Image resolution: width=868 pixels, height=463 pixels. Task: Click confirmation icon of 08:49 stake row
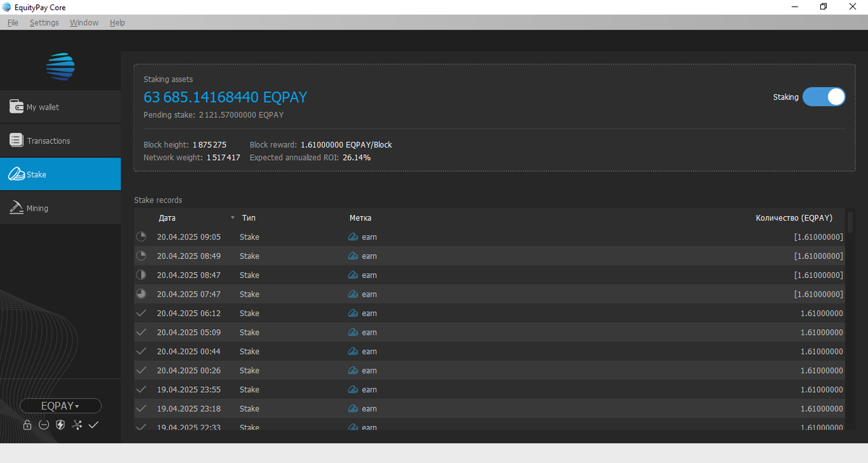(x=141, y=255)
